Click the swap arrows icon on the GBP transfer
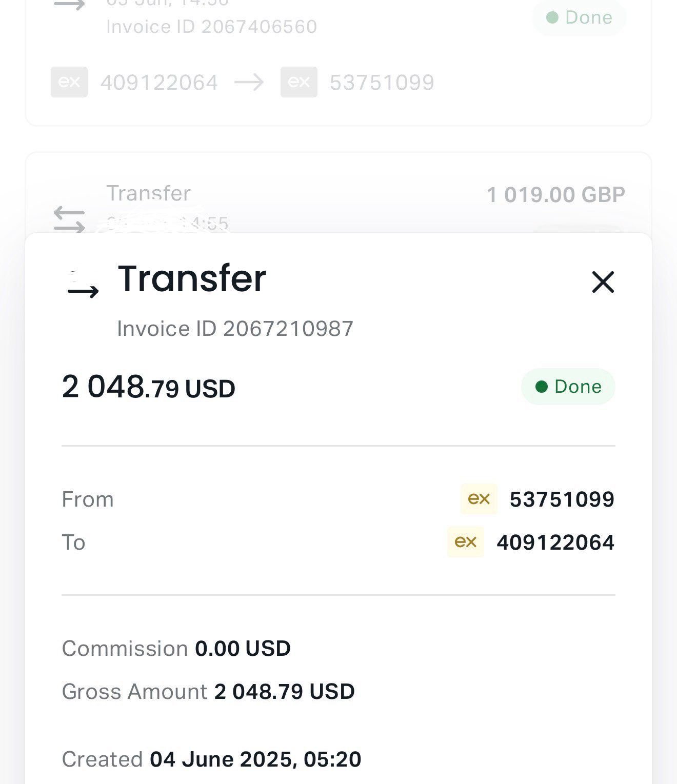 point(69,219)
